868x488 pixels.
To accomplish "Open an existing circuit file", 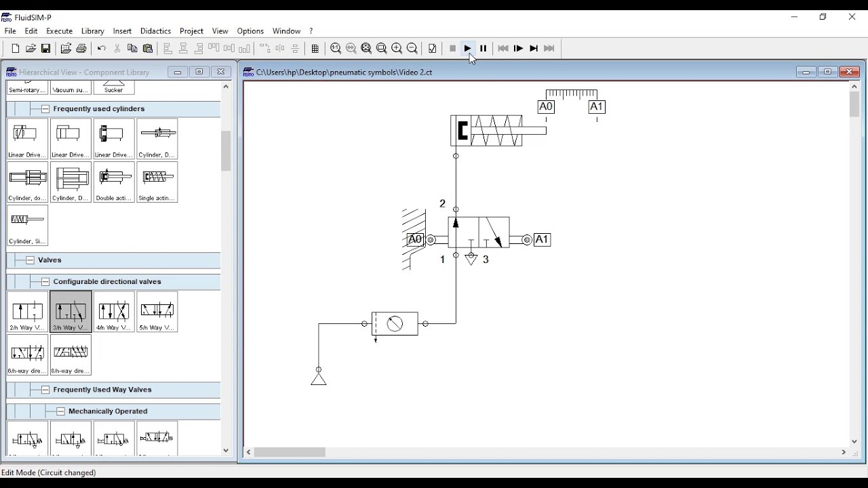I will pos(31,48).
